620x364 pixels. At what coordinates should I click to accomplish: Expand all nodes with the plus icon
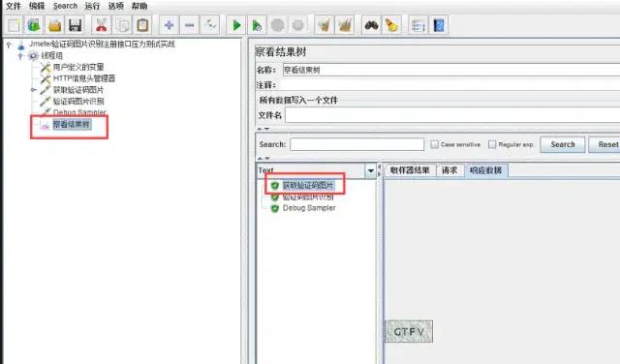(169, 25)
